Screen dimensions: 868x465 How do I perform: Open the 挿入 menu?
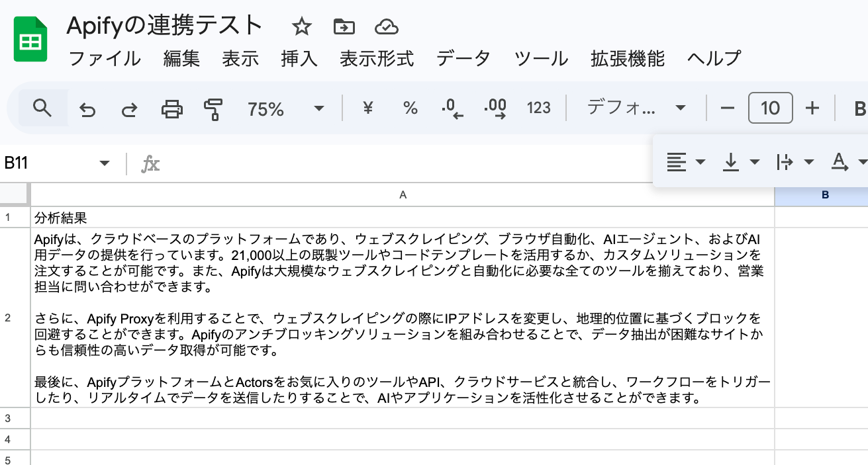click(x=299, y=59)
